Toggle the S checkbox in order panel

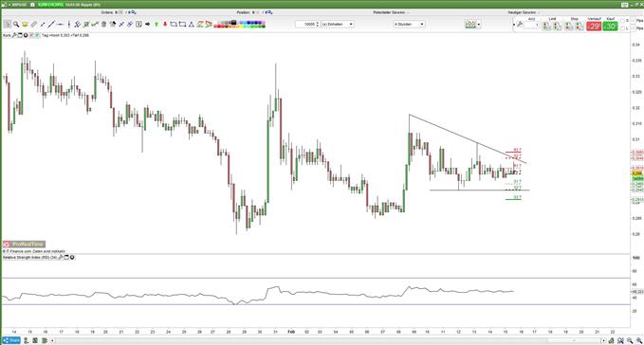622,20
